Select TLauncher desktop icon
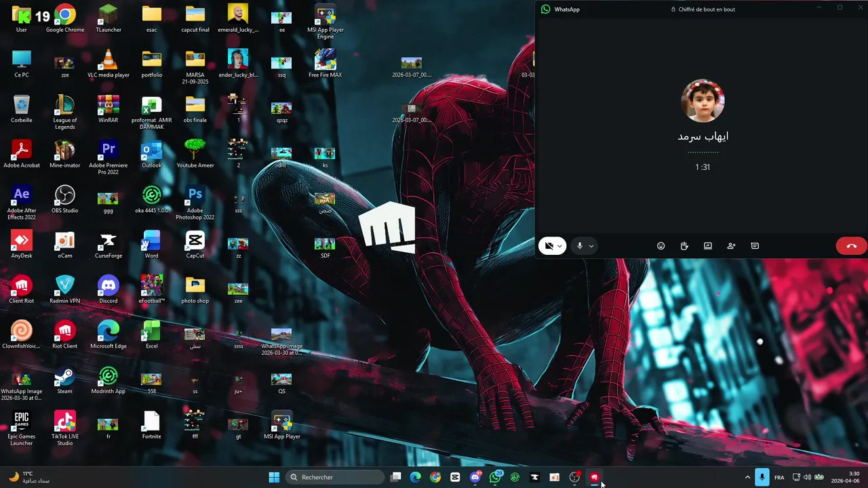 (108, 19)
